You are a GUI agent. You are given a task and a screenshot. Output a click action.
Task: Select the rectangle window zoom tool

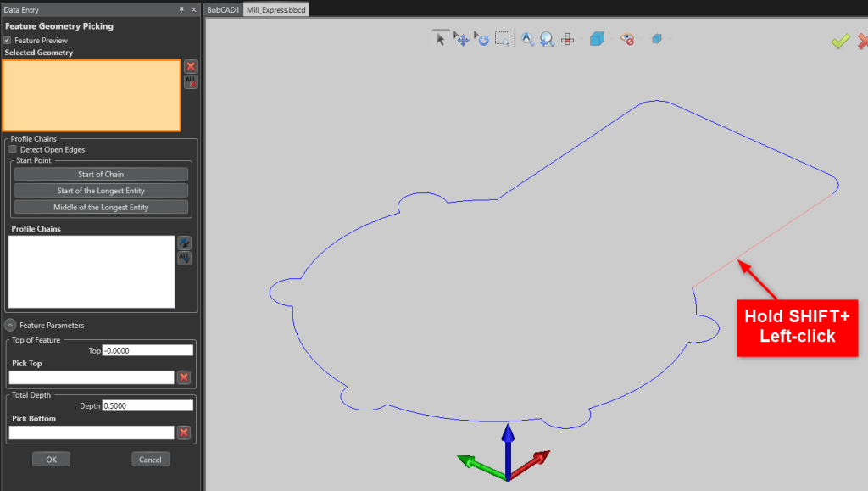pyautogui.click(x=502, y=38)
